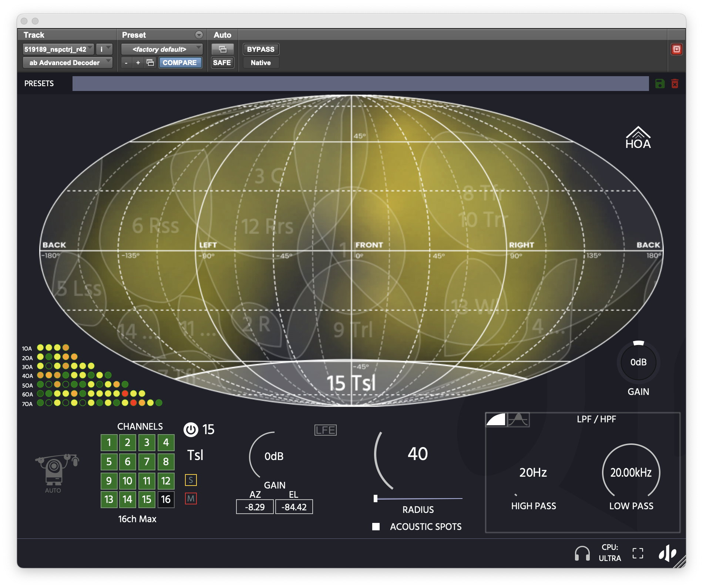The height and width of the screenshot is (588, 703).
Task: Click the HOA house icon
Action: point(638,138)
